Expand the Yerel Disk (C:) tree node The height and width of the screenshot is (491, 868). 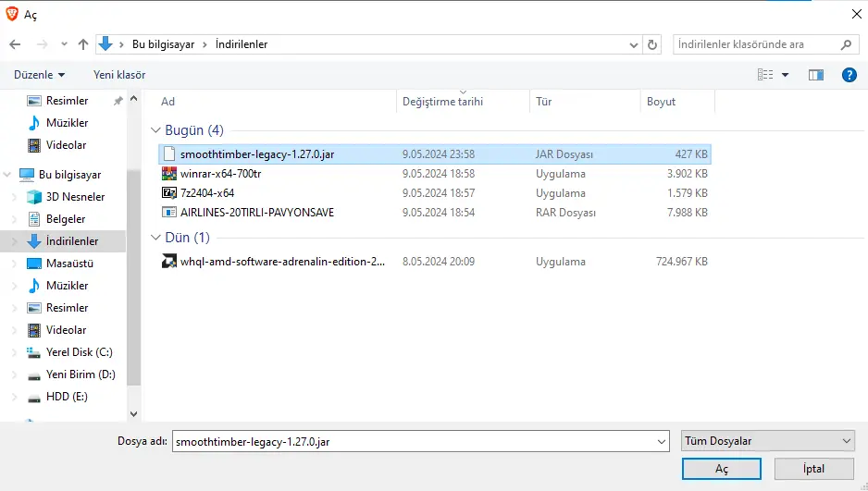[x=15, y=352]
